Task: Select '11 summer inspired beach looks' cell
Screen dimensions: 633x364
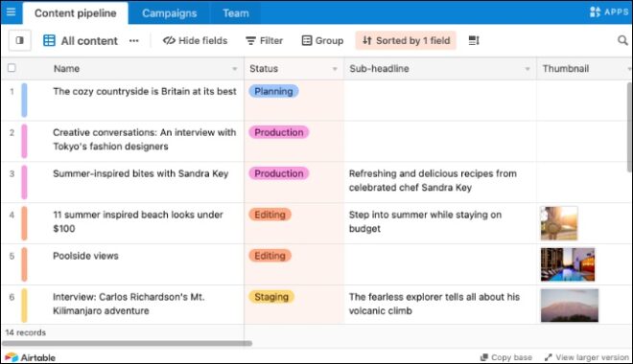Action: coord(138,221)
